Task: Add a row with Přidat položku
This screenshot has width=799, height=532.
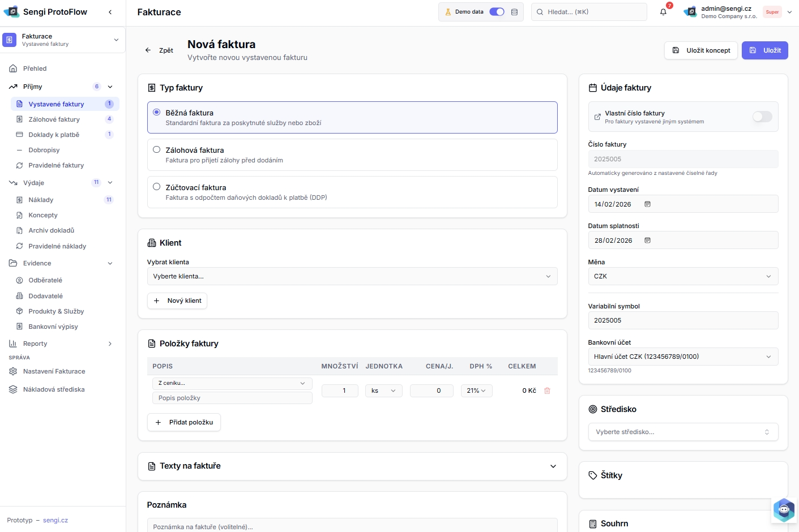Action: click(184, 422)
